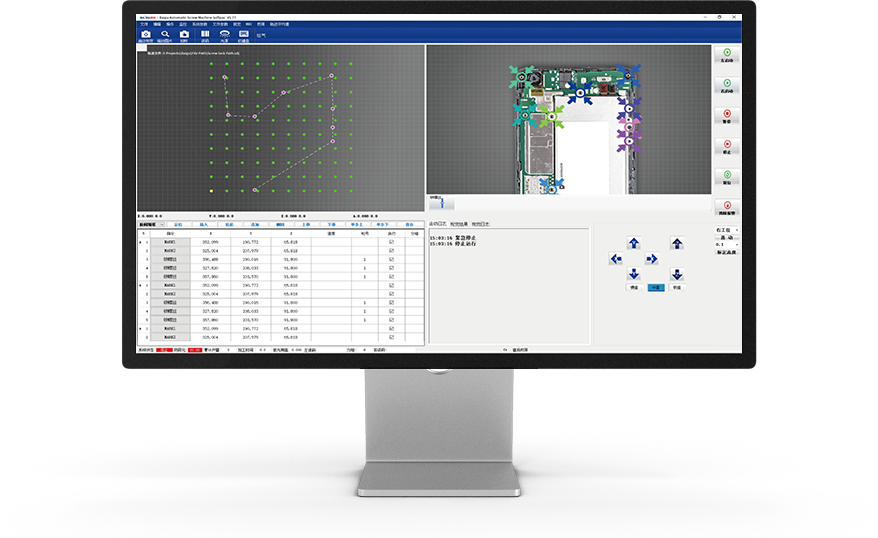Toggle the execute checkbox in the first table row

pyautogui.click(x=391, y=242)
